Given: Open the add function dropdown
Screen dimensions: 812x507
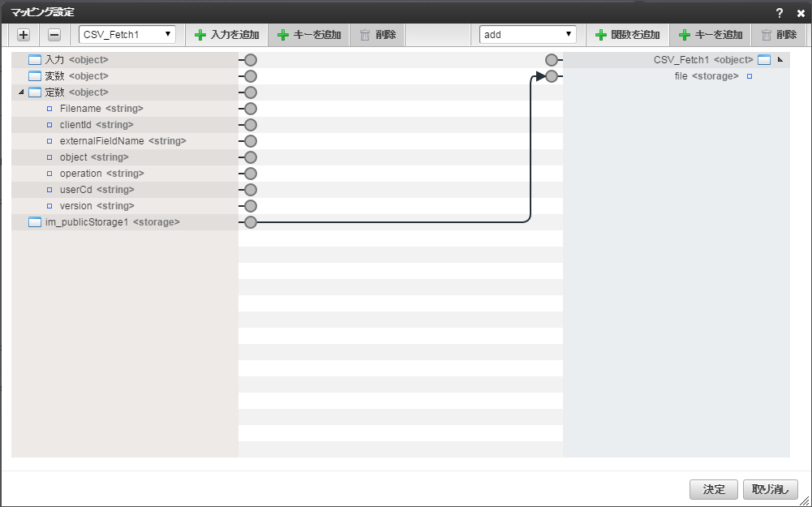Looking at the screenshot, I should coord(528,35).
